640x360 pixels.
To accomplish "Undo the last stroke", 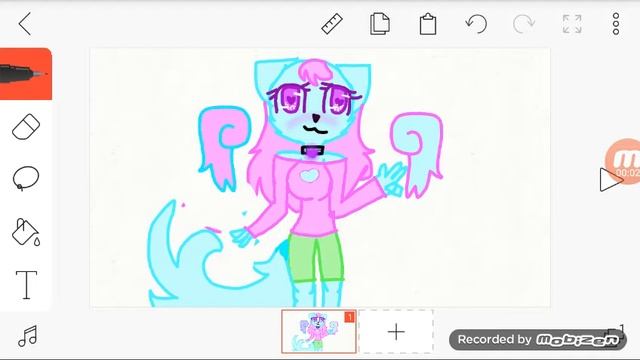I will (x=476, y=24).
